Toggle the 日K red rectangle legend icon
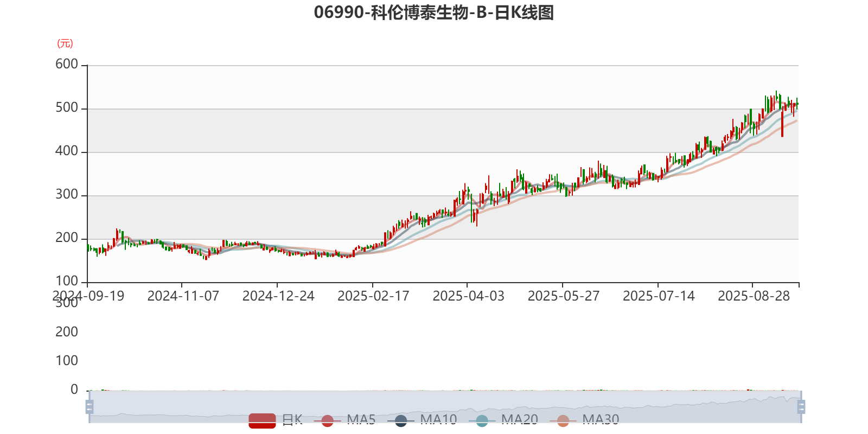The image size is (868, 434). 262,420
